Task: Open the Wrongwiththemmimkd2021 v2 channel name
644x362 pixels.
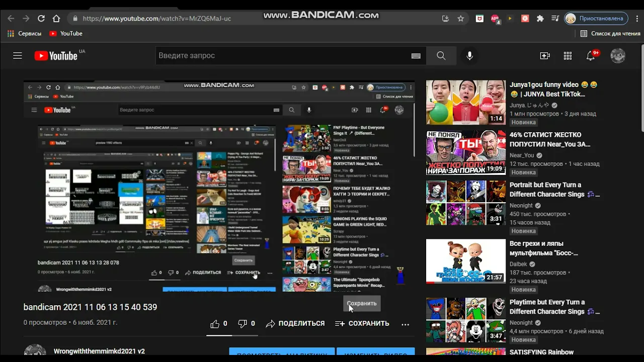Action: point(99,351)
